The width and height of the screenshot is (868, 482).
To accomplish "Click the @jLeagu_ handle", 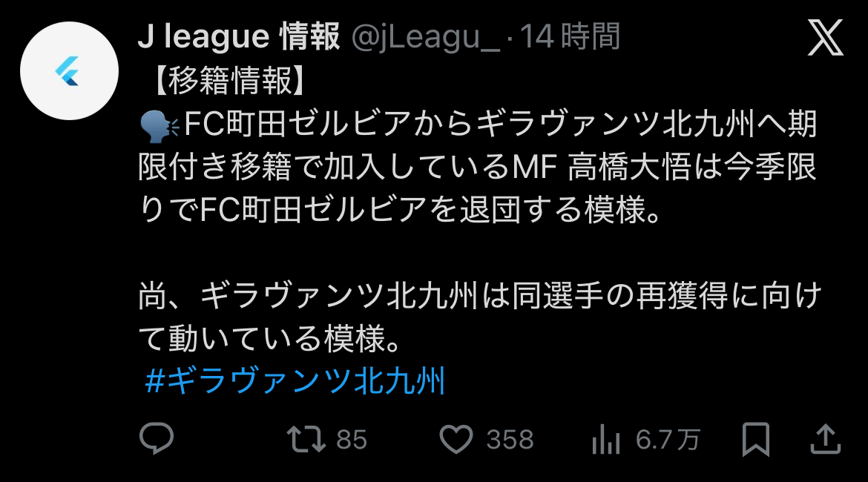I will click(x=425, y=36).
